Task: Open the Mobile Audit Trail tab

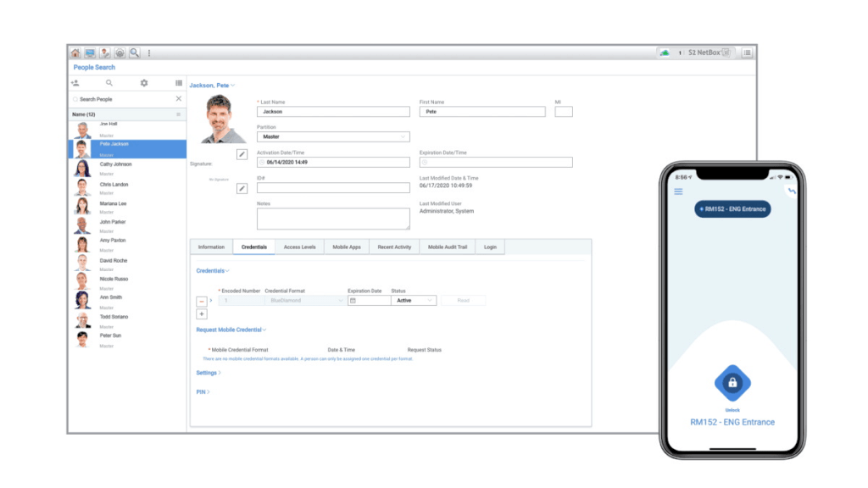Action: point(447,247)
